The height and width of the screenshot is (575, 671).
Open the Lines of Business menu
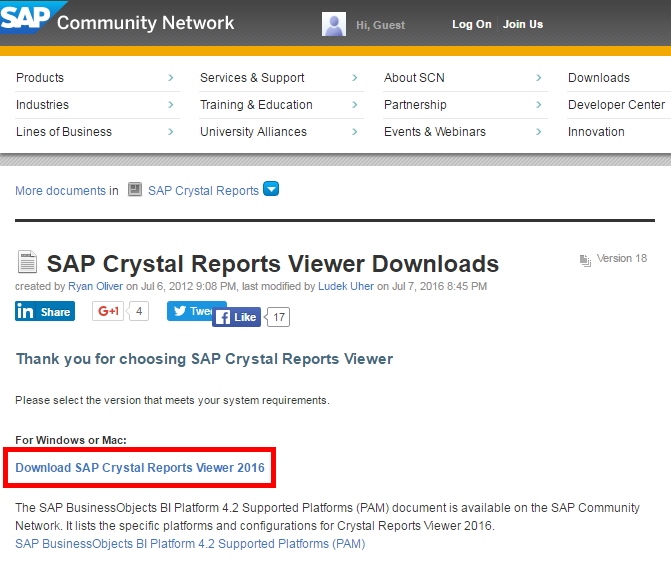coord(64,132)
